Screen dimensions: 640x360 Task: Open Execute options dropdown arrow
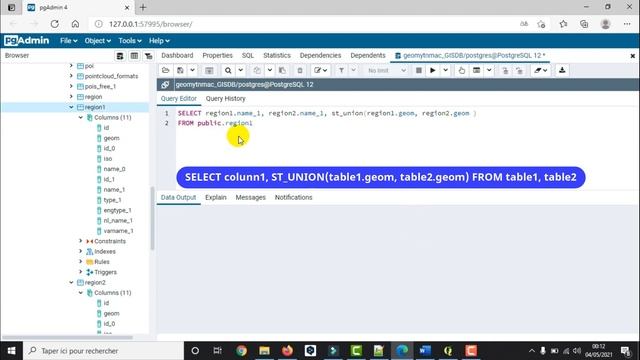tap(445, 71)
